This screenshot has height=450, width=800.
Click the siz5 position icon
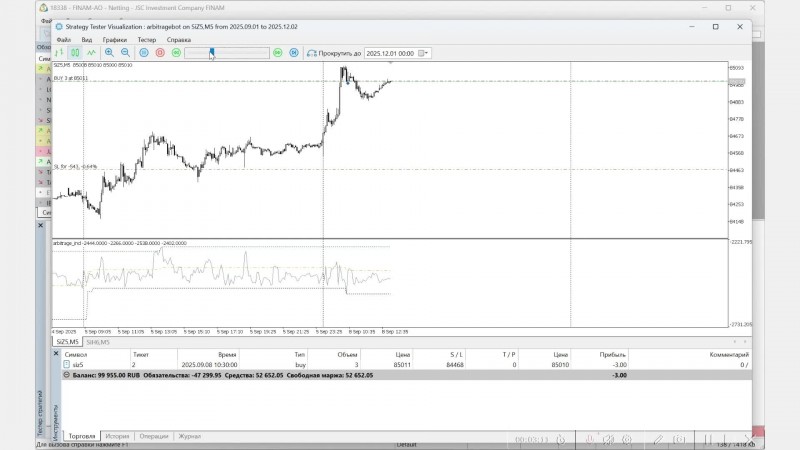click(x=66, y=364)
